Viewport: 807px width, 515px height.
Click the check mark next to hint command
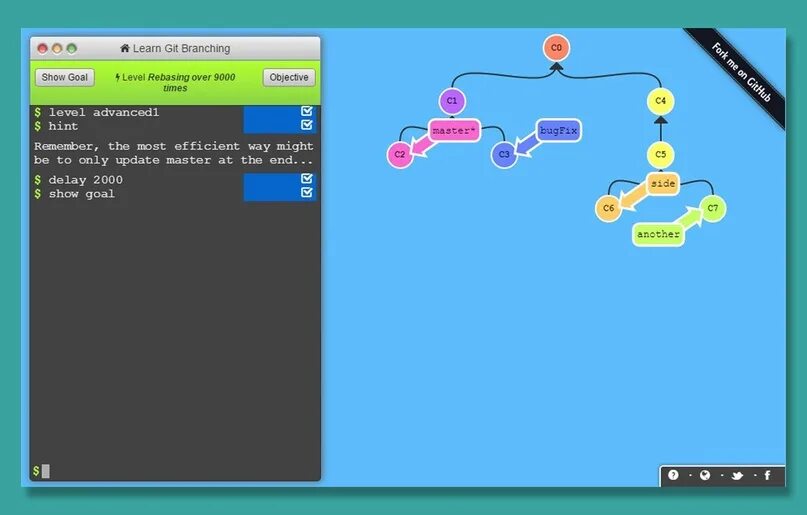tap(307, 125)
